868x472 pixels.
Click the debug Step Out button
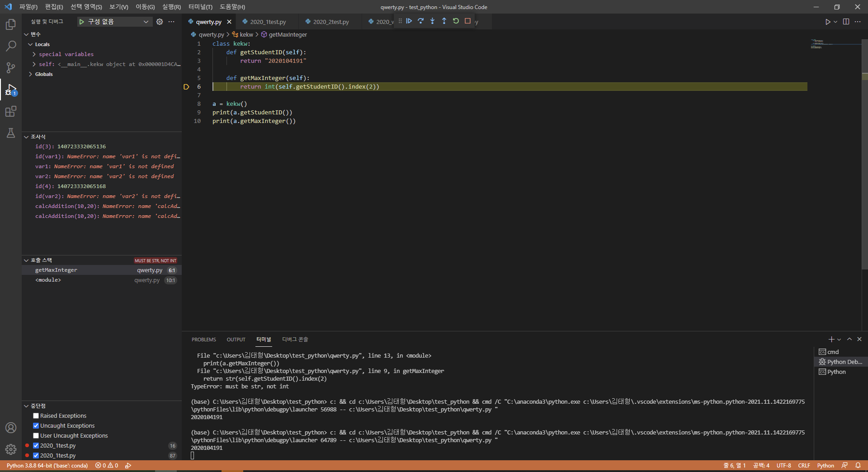pyautogui.click(x=444, y=21)
